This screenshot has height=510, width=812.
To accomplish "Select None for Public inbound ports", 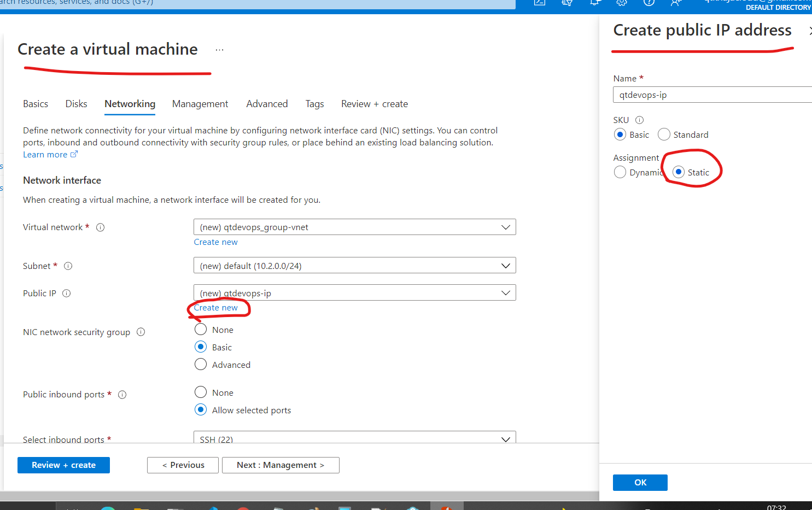I will 201,392.
